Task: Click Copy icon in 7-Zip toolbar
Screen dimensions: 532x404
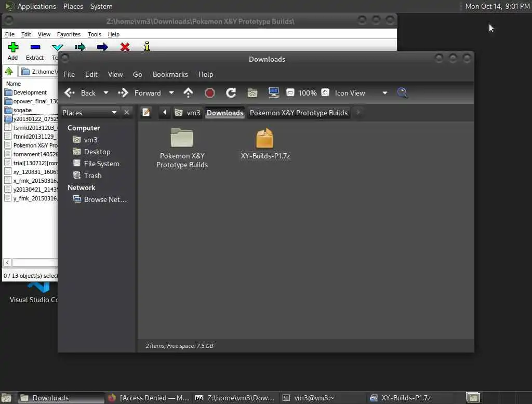Action: (x=80, y=47)
